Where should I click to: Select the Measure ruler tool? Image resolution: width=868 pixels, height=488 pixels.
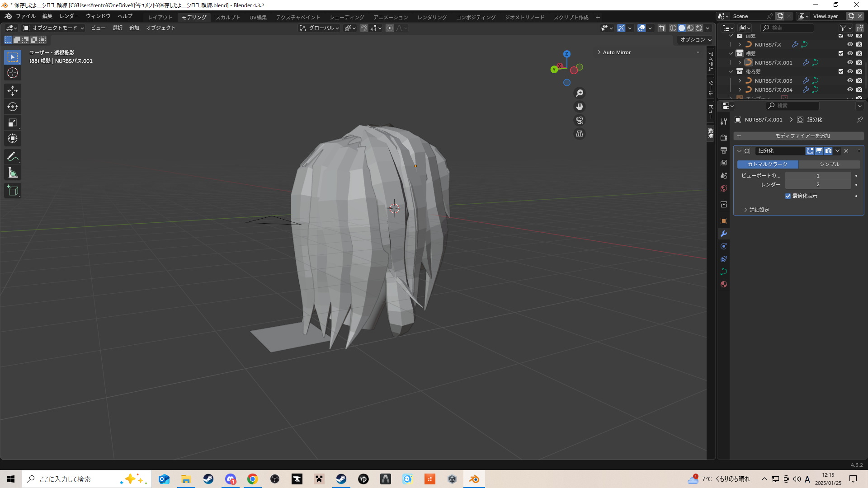pyautogui.click(x=12, y=173)
